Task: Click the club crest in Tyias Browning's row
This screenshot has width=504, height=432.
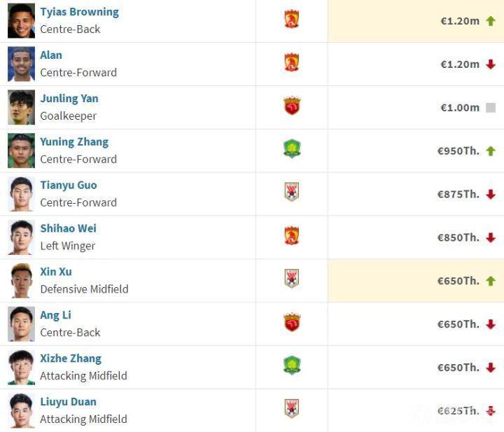Action: 291,19
